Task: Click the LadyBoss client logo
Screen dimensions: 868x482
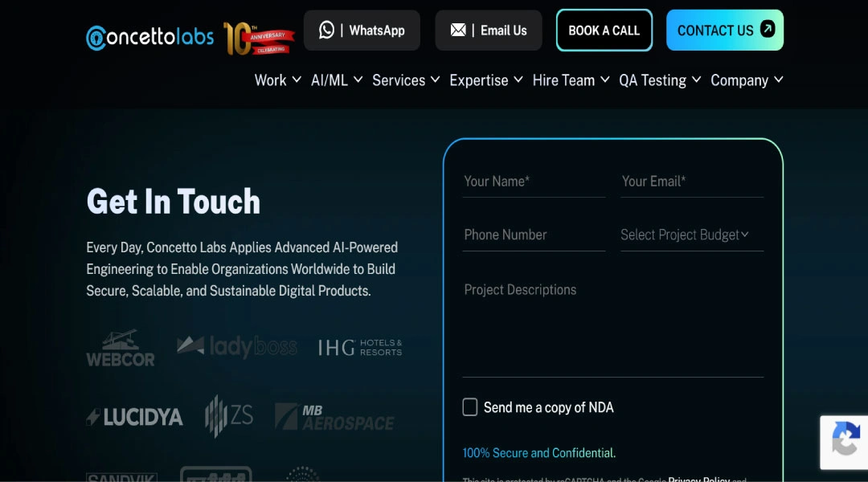Action: [x=237, y=346]
